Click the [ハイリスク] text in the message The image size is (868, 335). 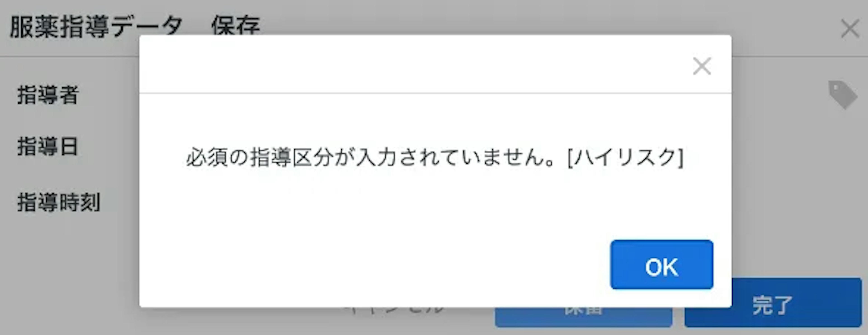click(626, 157)
